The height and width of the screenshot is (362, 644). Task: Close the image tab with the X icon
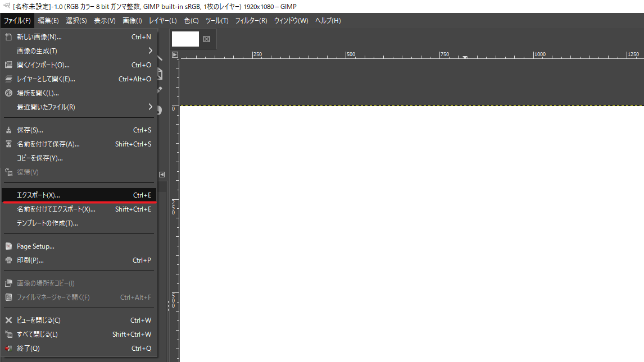(x=207, y=39)
